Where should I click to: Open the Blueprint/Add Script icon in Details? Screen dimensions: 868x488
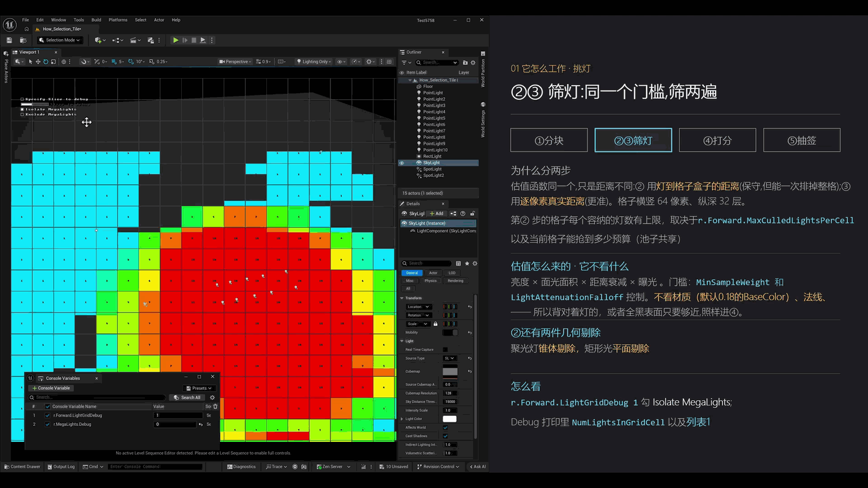pos(454,214)
